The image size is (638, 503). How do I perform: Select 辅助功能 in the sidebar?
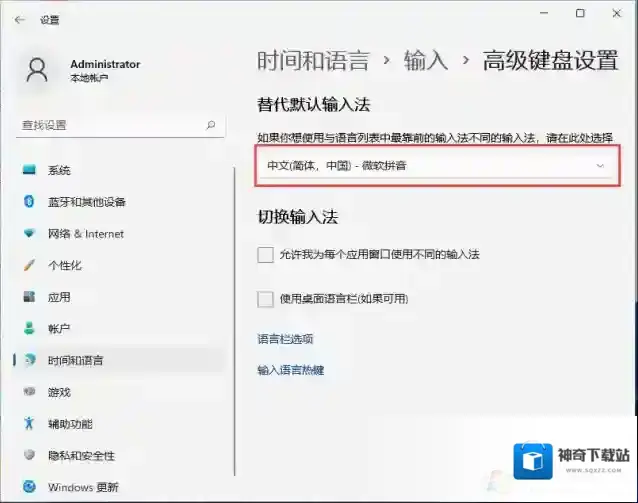[70, 424]
